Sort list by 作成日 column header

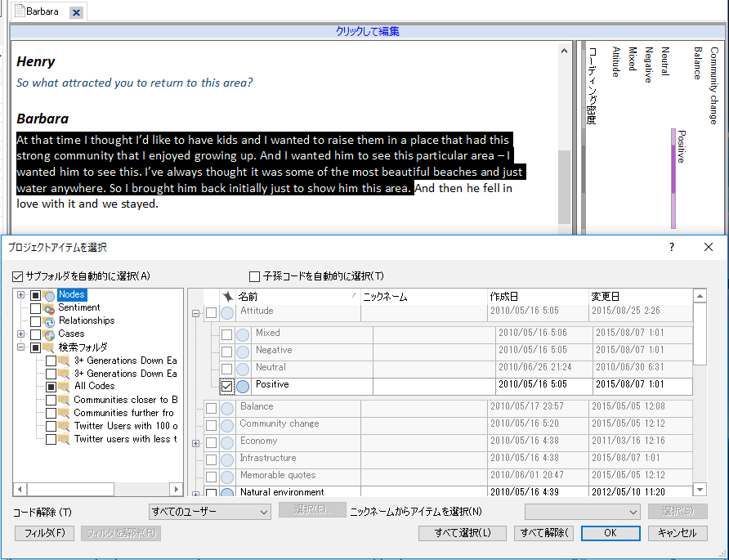pos(503,297)
